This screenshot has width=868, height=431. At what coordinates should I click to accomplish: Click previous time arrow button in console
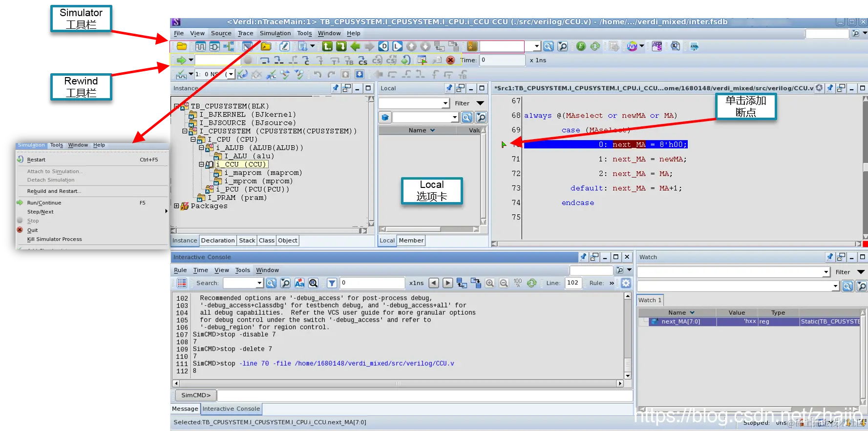click(434, 283)
